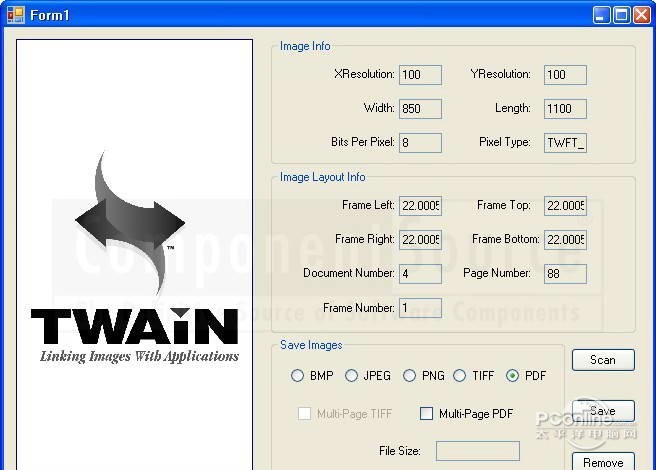Click the Page Number label
Image resolution: width=656 pixels, height=470 pixels.
(x=497, y=273)
